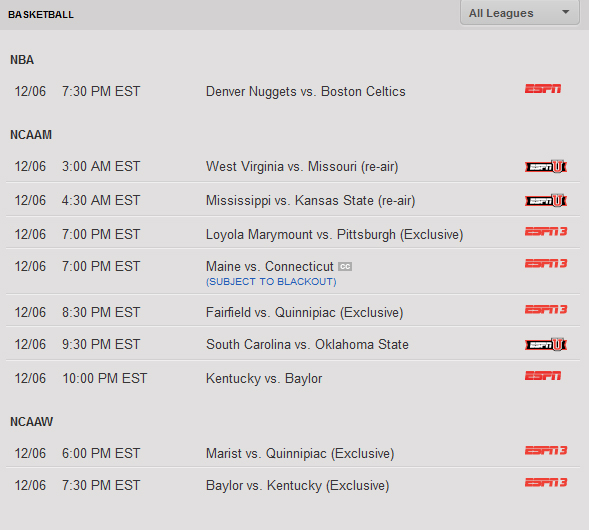Click ESPNU logo for West Virginia vs. Missouri
This screenshot has height=530, width=589.
[546, 166]
